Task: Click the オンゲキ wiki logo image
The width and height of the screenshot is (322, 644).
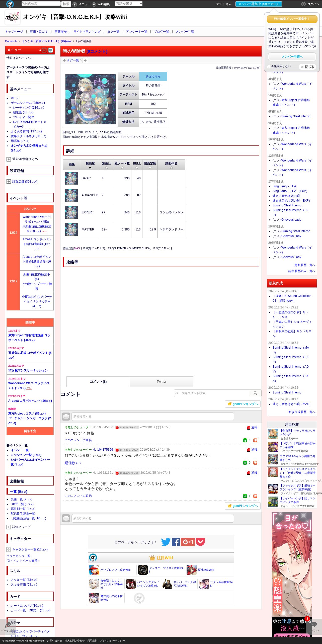Action: click(x=13, y=17)
